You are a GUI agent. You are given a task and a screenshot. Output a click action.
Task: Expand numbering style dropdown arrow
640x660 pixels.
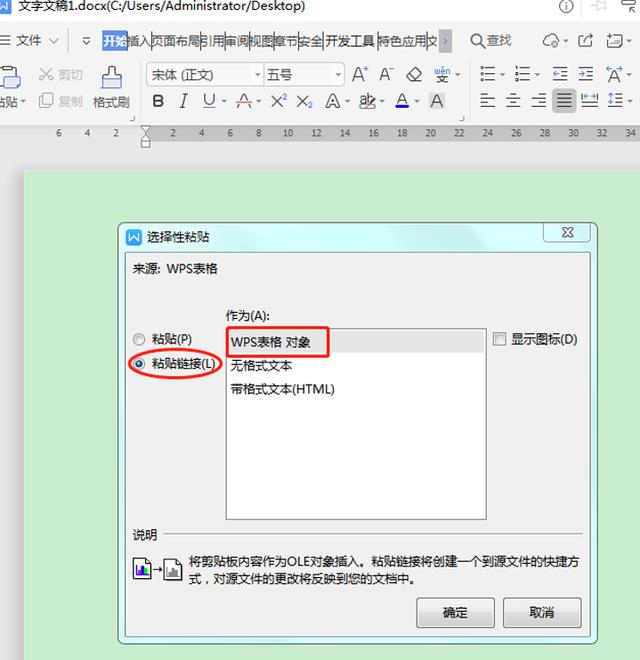pyautogui.click(x=537, y=75)
